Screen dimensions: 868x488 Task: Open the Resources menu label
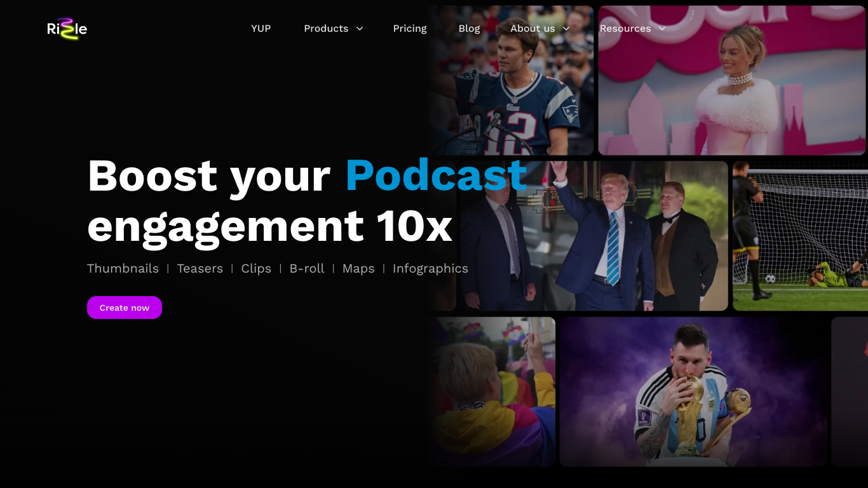tap(625, 29)
